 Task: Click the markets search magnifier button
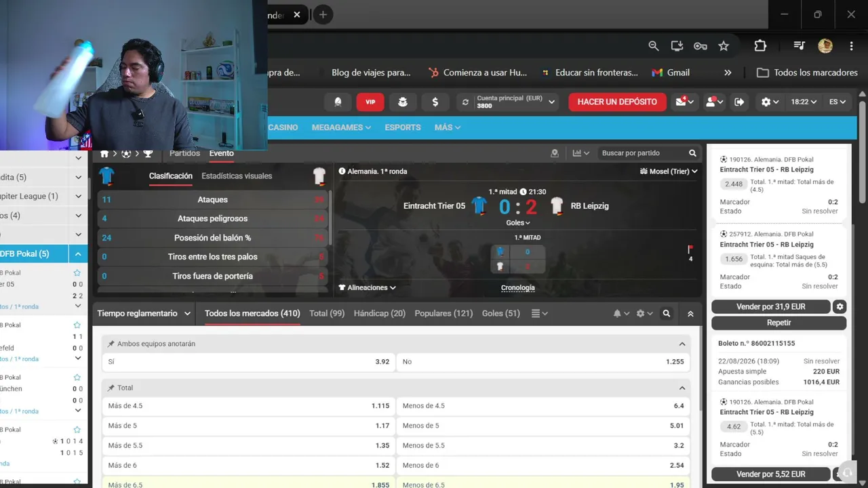point(667,314)
